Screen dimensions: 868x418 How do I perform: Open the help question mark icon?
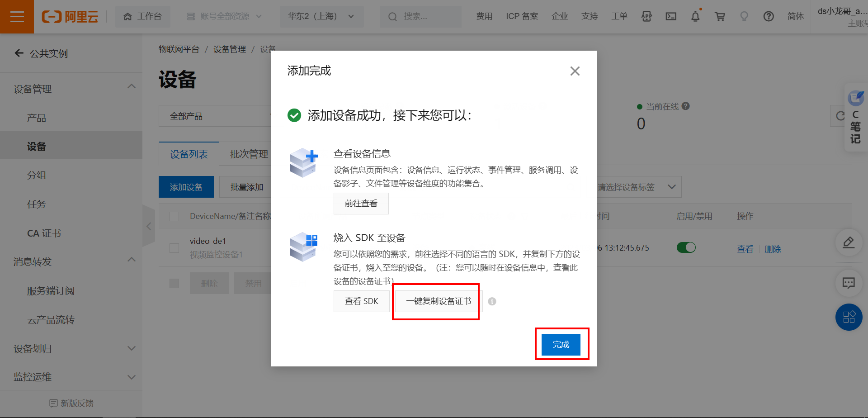[769, 17]
